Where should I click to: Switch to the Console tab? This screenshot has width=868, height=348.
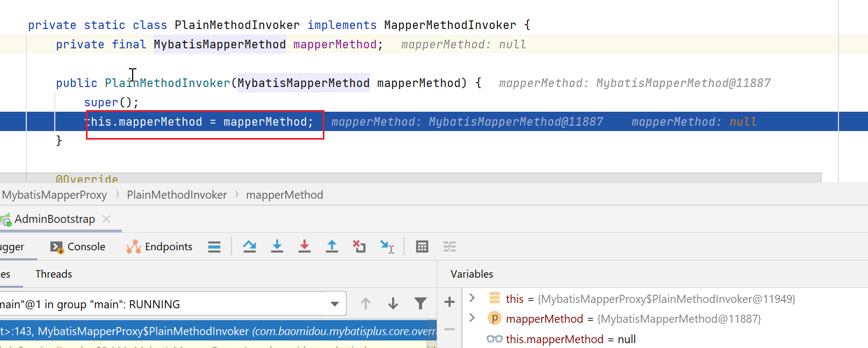[78, 247]
